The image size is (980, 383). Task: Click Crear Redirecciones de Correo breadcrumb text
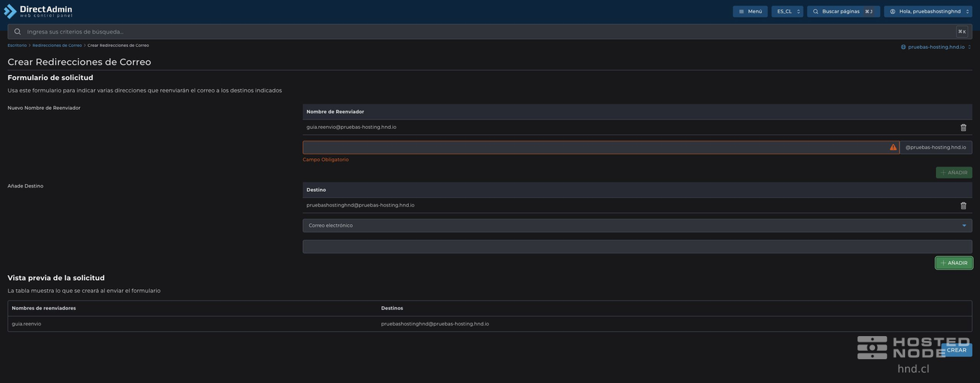[118, 46]
